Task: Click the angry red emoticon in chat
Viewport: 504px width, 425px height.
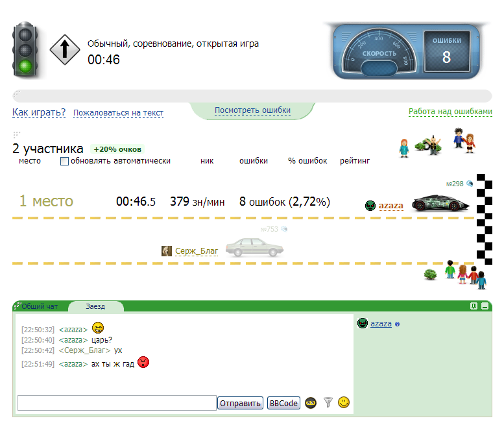Action: (x=143, y=362)
